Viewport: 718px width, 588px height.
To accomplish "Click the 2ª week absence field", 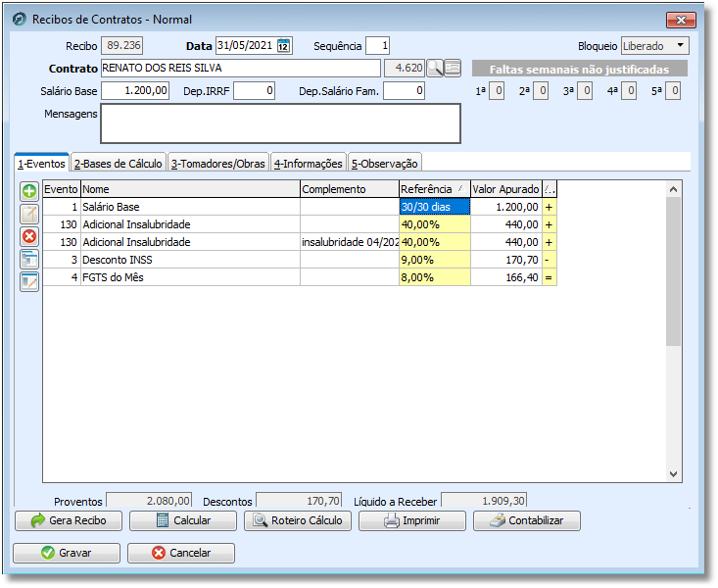I will coord(541,91).
